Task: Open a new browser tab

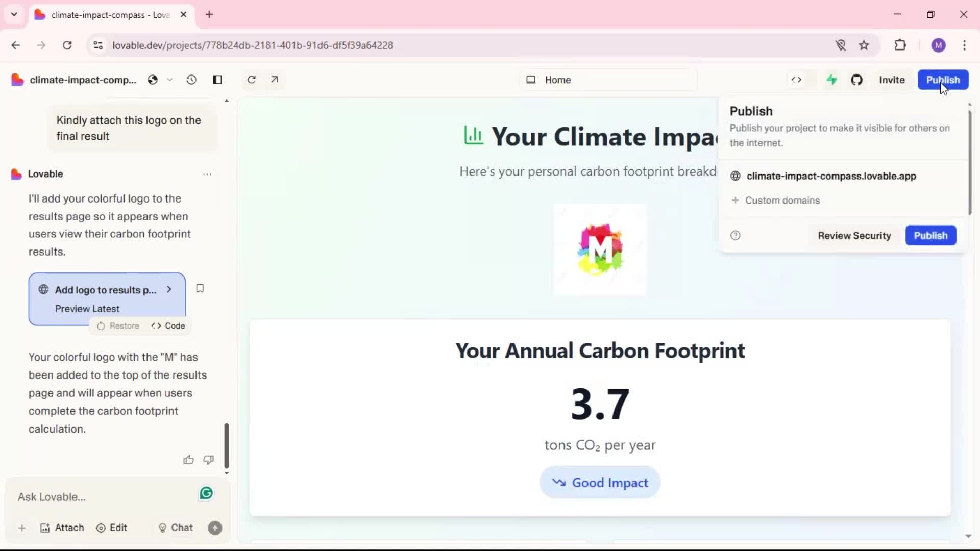Action: 209,15
